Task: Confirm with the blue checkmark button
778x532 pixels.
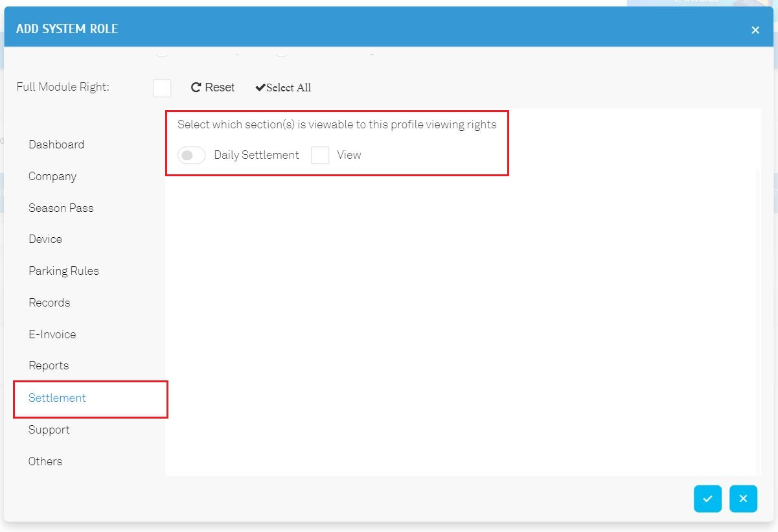Action: click(x=707, y=498)
